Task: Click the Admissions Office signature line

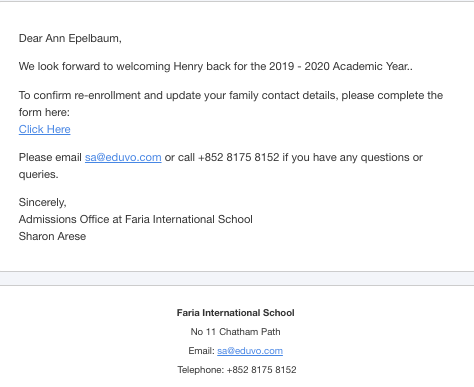Action: click(136, 219)
